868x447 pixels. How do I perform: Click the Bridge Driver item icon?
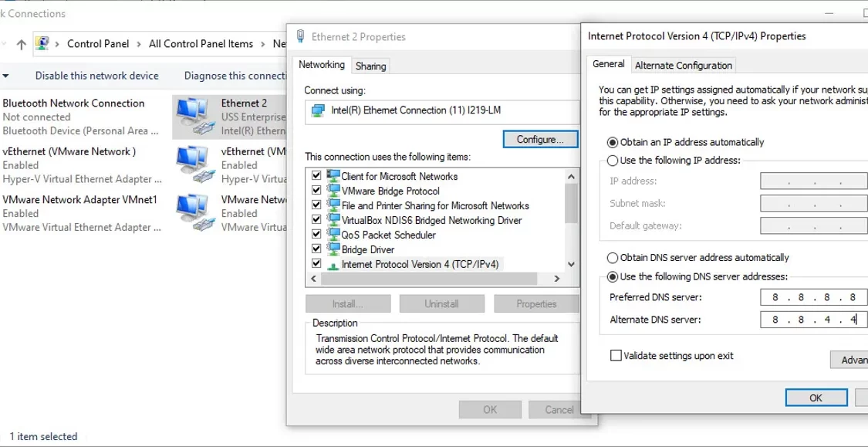click(333, 249)
